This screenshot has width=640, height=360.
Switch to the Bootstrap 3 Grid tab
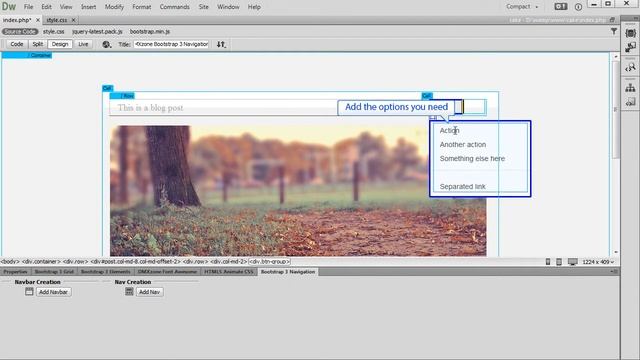pyautogui.click(x=54, y=271)
